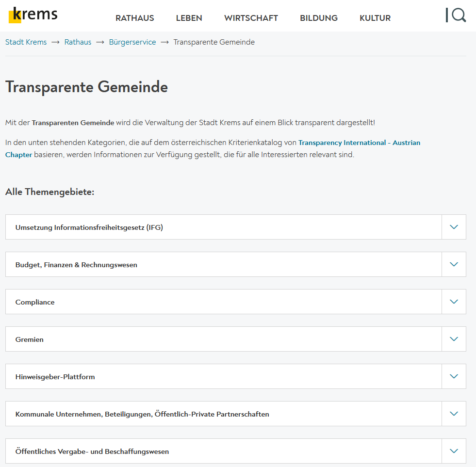Click the Gremien section title

(30, 339)
